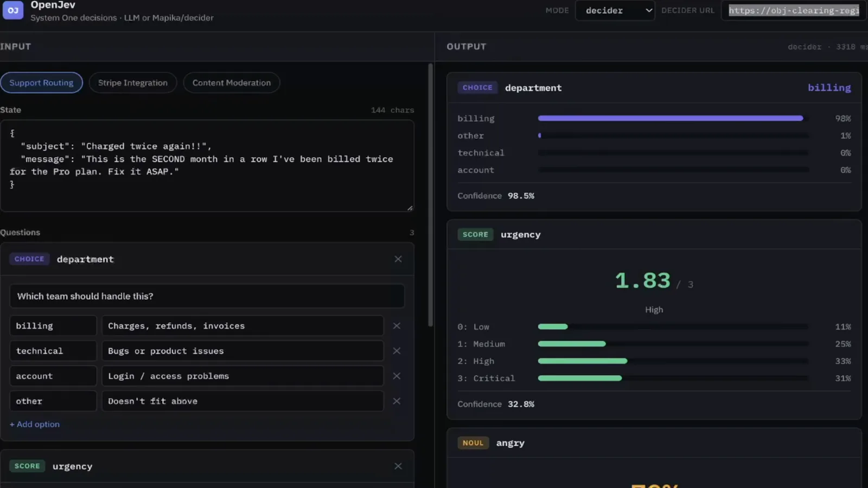Remove the department question with its X

(398, 259)
